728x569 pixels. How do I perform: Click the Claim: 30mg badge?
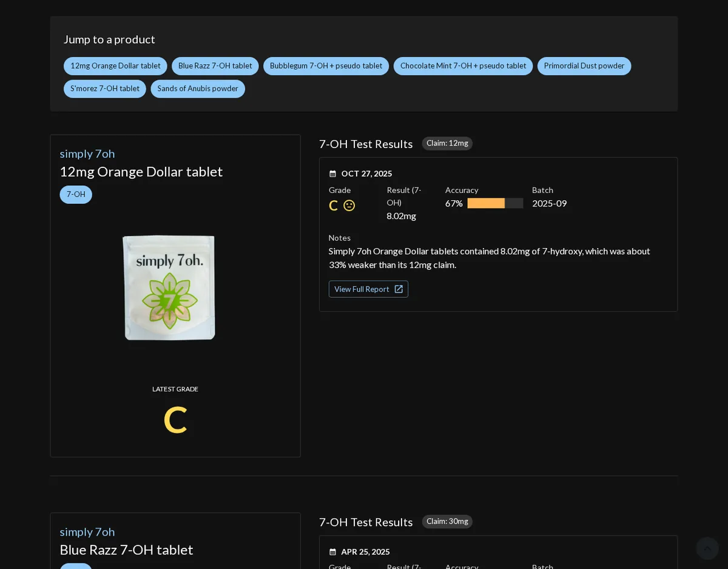447,522
